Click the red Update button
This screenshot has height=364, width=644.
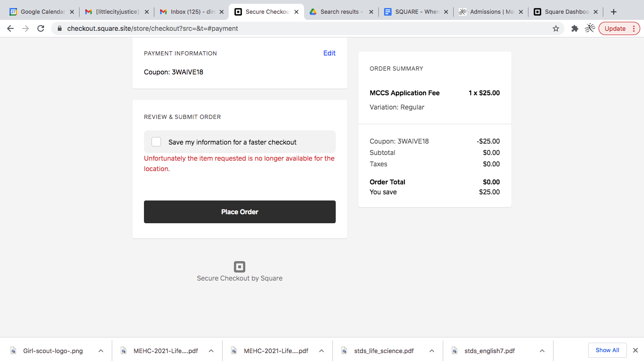point(615,28)
